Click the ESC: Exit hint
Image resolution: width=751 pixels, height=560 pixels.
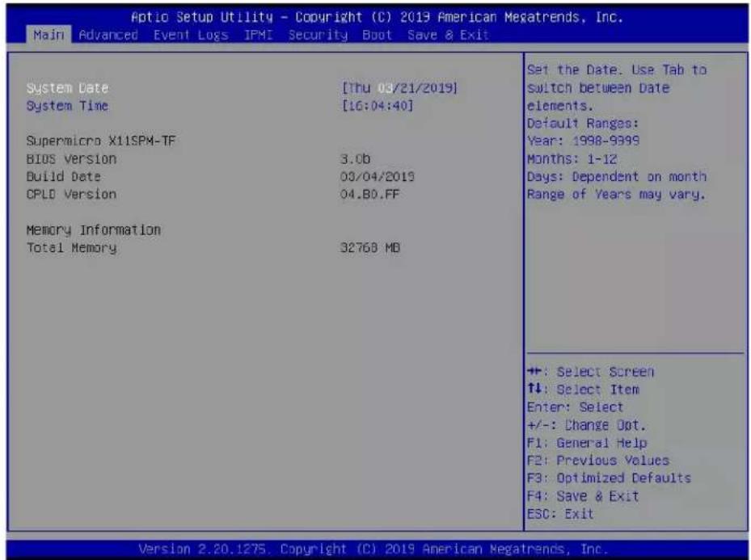pos(560,514)
